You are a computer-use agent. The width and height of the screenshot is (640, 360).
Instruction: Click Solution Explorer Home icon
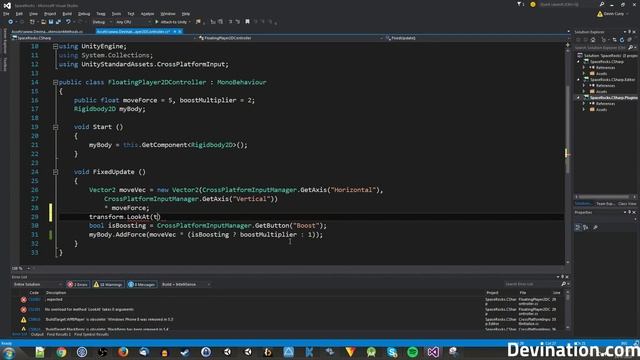click(593, 40)
